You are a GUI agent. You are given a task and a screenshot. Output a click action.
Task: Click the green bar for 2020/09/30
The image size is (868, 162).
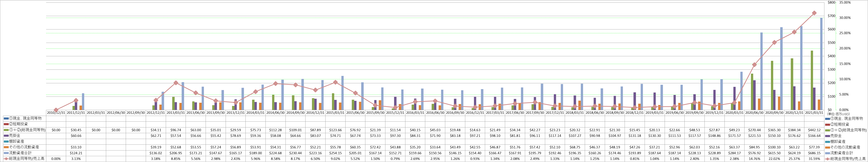(x=772, y=85)
